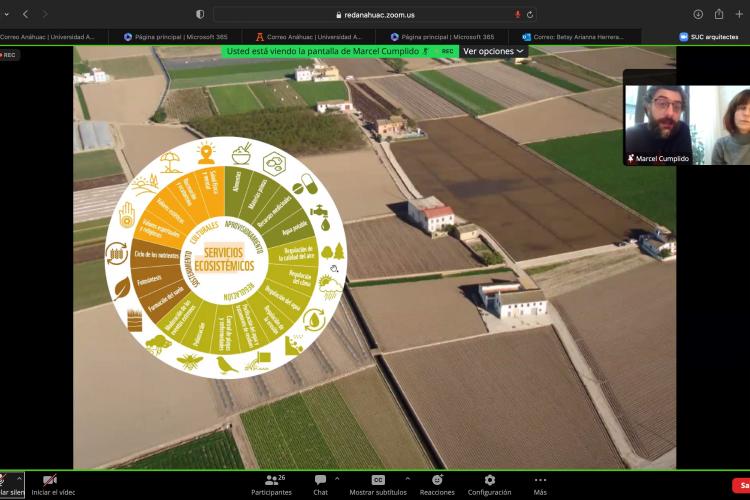Open the Participantes panel
Image resolution: width=750 pixels, height=500 pixels.
point(272,485)
